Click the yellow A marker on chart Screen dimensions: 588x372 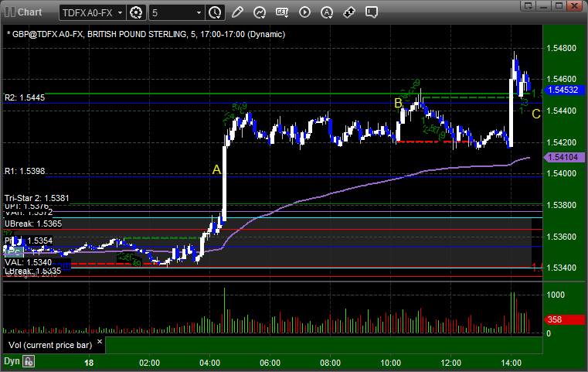click(x=216, y=169)
